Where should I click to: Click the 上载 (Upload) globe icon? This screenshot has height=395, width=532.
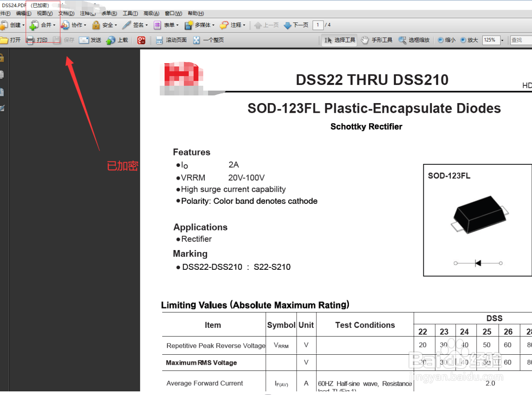pos(111,40)
